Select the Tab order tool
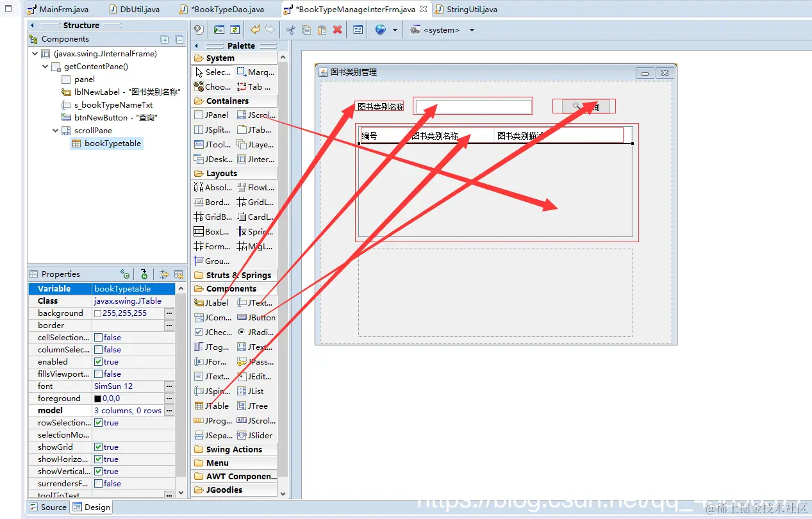Screen dimensions: 812x519 [x=256, y=87]
